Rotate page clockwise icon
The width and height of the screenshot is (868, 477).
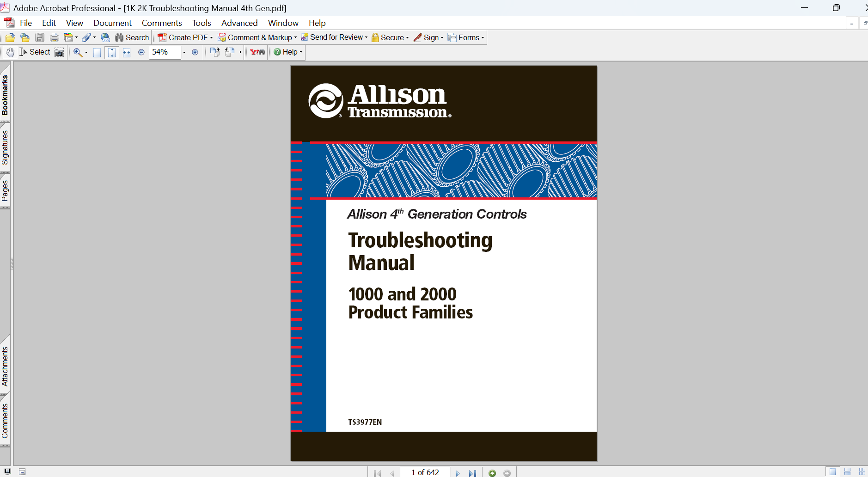(x=215, y=52)
